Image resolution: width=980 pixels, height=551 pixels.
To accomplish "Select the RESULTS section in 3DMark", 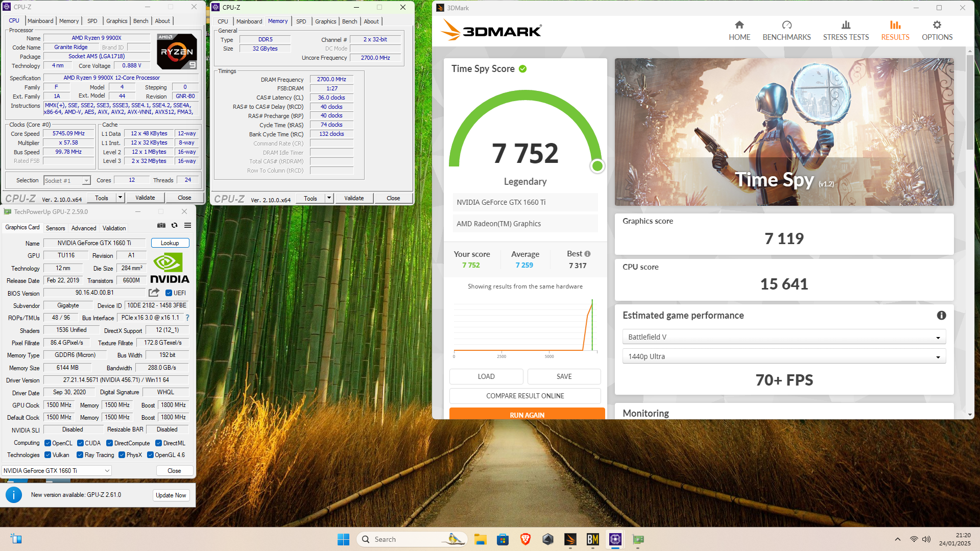I will coord(895,31).
